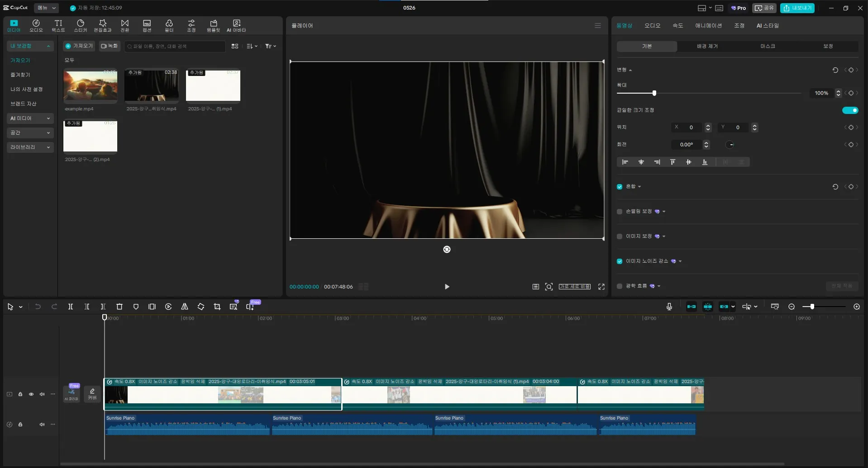The image size is (868, 468).
Task: Open the 필터 filters icon
Action: 169,26
